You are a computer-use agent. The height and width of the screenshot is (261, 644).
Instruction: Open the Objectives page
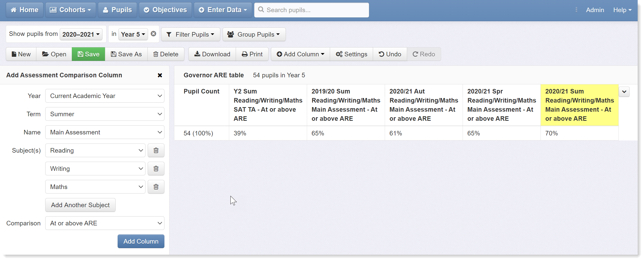tap(165, 10)
